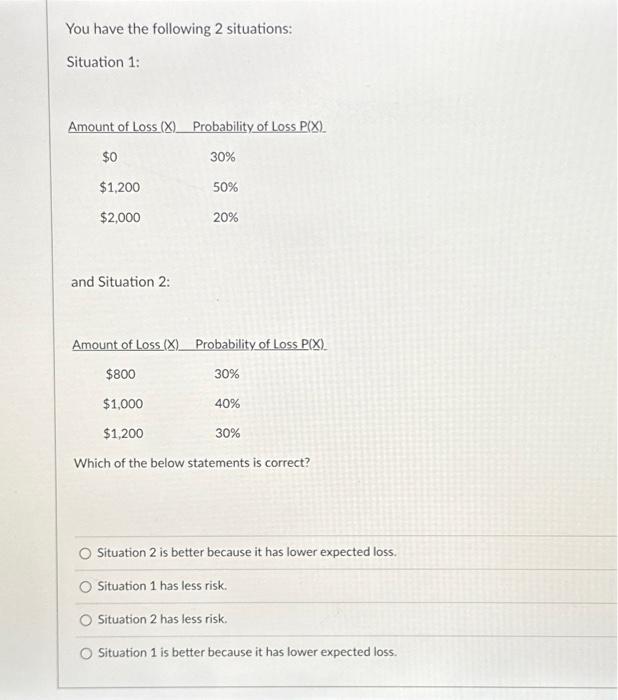
Task: Click the $800 loss amount
Action: point(121,374)
